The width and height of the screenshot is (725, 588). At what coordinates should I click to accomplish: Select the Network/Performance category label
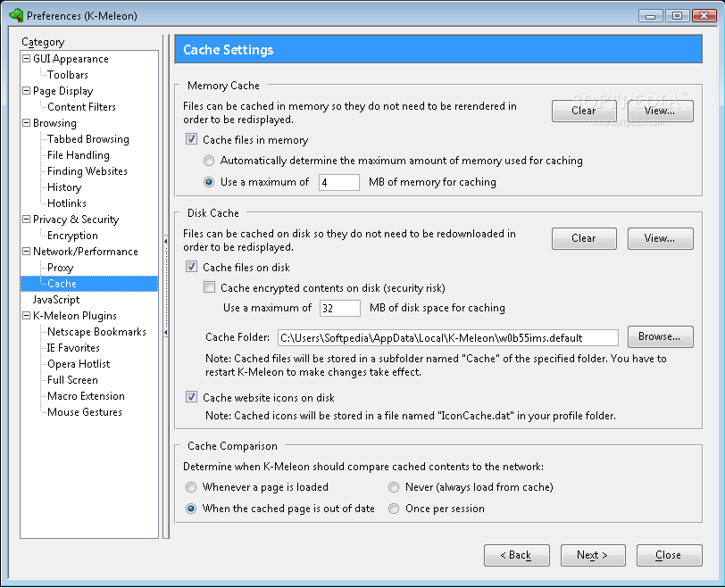click(86, 252)
